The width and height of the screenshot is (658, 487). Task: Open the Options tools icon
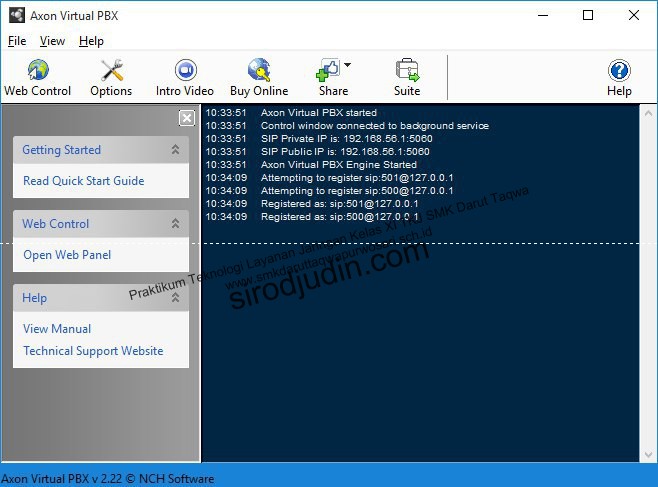pos(112,70)
